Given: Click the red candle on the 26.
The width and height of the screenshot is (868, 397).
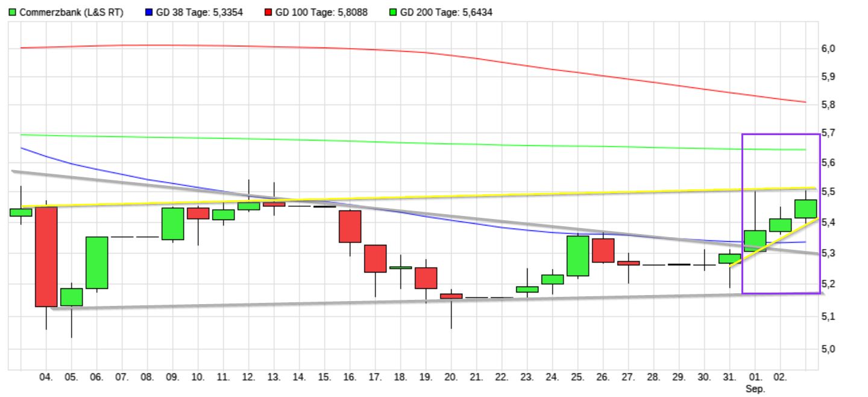Looking at the screenshot, I should (x=603, y=250).
